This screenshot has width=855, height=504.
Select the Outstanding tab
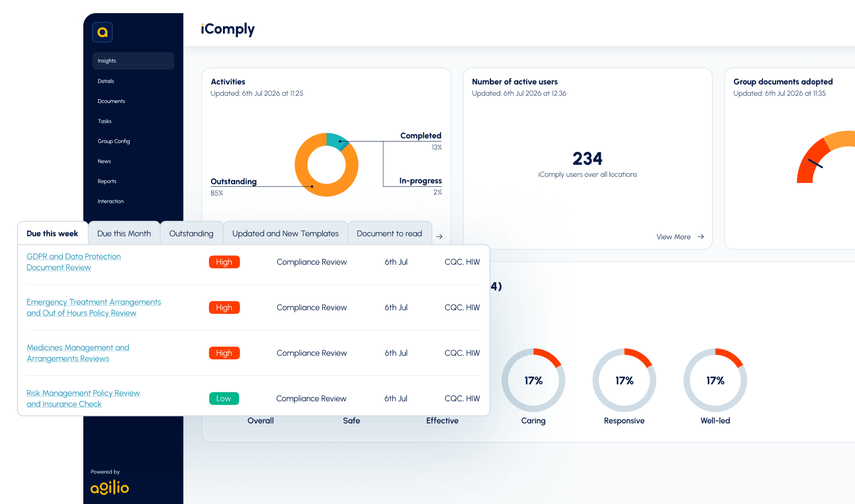coord(191,233)
